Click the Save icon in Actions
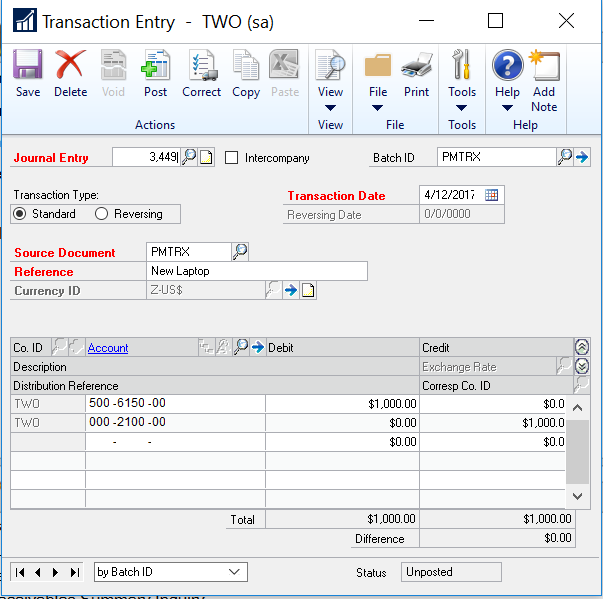Viewport: 603px width, 599px height. click(x=28, y=74)
